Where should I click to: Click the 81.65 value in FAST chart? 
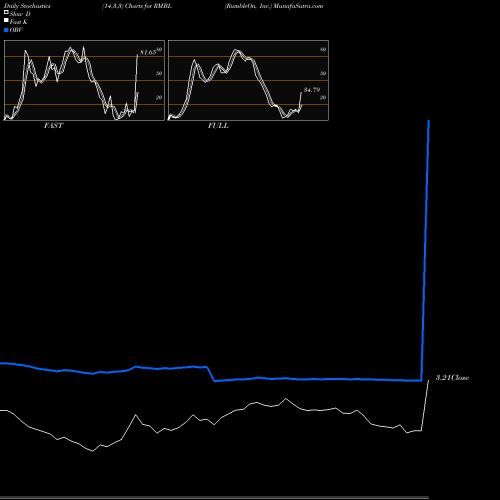coord(148,52)
